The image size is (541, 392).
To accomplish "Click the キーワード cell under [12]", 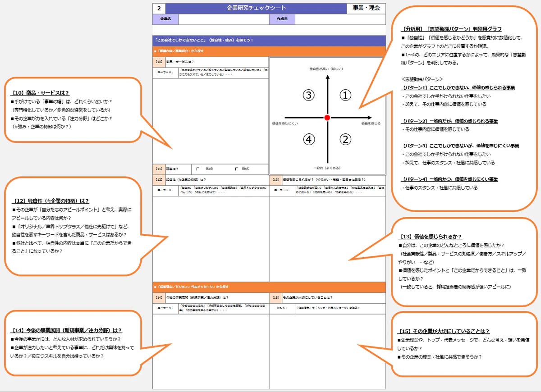I will click(x=165, y=191).
